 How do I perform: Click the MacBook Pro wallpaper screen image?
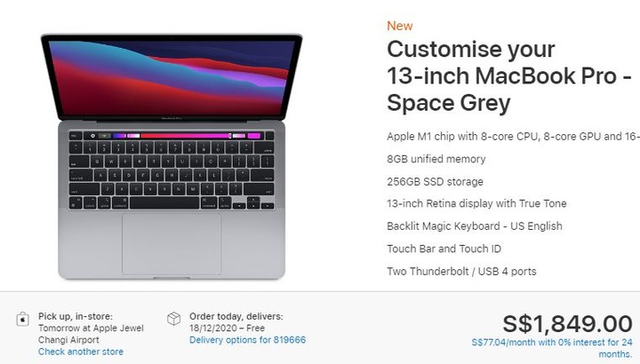click(172, 77)
